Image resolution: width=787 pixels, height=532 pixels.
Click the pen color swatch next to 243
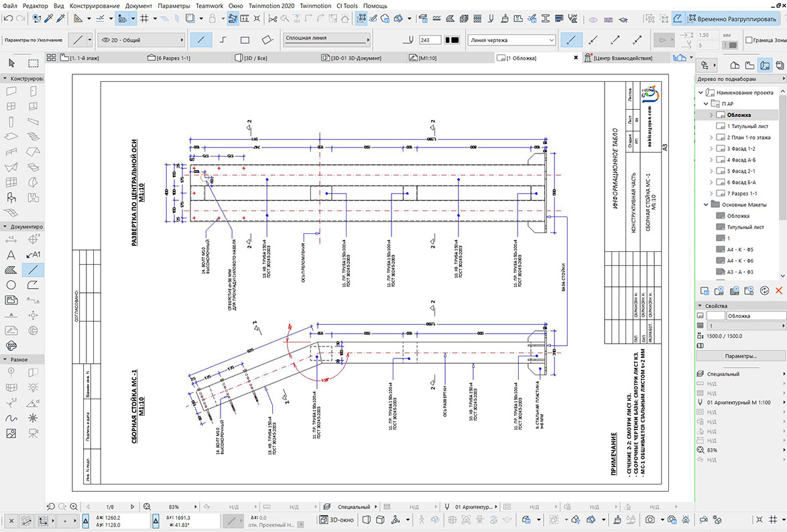click(x=452, y=40)
